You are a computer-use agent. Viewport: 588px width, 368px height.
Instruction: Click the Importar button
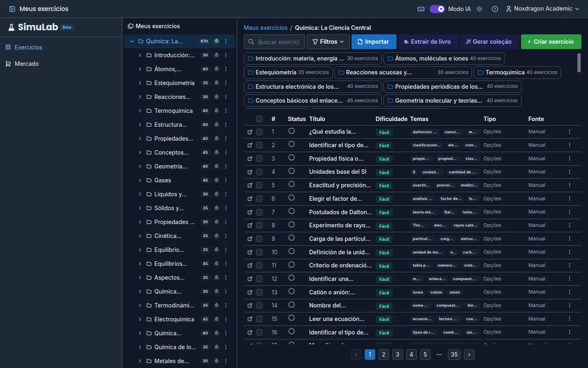coord(374,42)
